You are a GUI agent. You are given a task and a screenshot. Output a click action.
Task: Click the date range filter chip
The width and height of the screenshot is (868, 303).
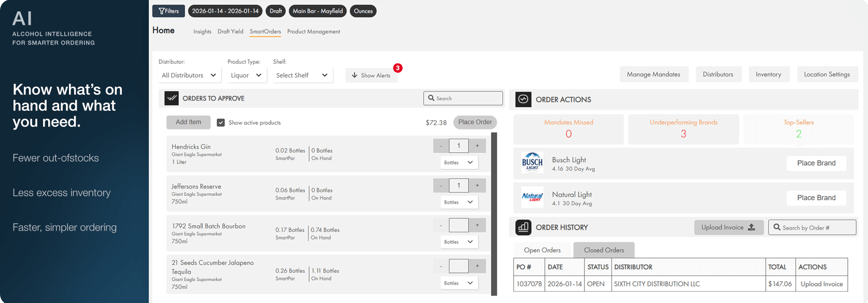[225, 11]
